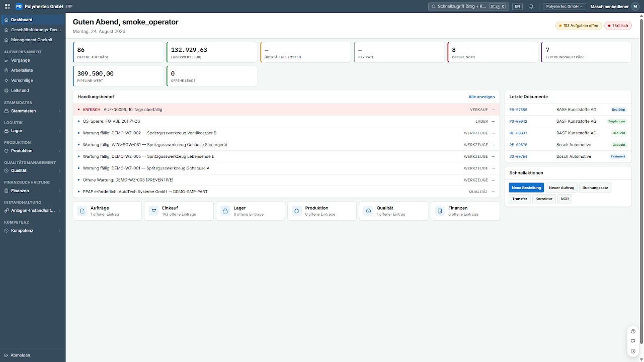Image resolution: width=644 pixels, height=362 pixels.
Task: Open Geschäftsführungs-Dashboard in the sidebar
Action: (33, 30)
